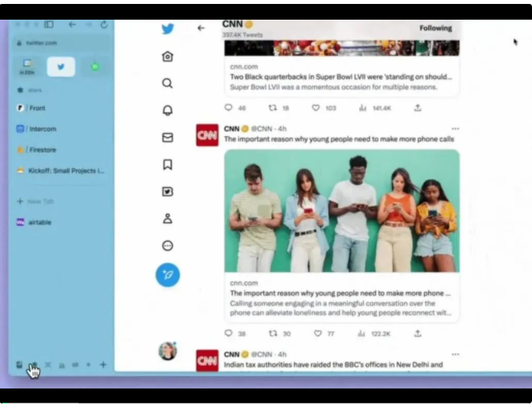
Task: Open phone calls article link card headline
Action: [x=340, y=293]
